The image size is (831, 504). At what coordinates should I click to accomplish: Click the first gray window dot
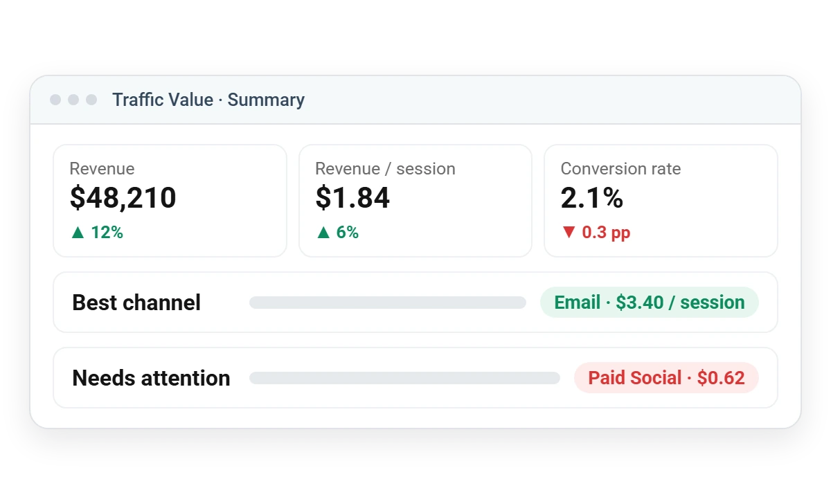(55, 100)
